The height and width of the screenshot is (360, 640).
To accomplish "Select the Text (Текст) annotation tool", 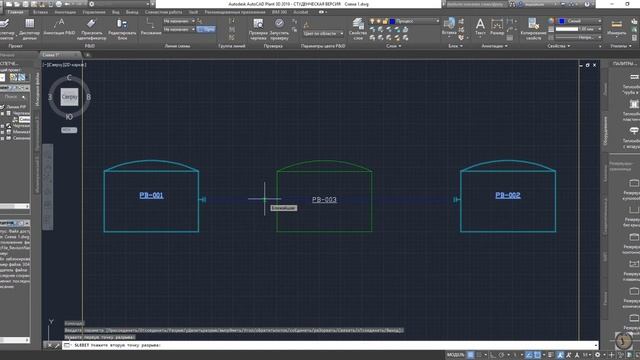I will pos(480,26).
